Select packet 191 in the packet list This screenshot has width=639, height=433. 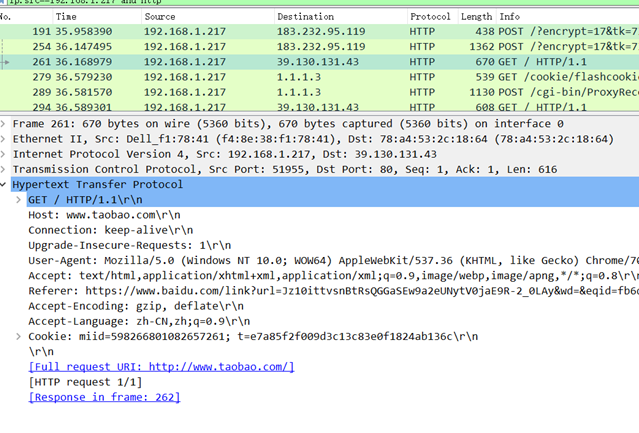(x=320, y=31)
